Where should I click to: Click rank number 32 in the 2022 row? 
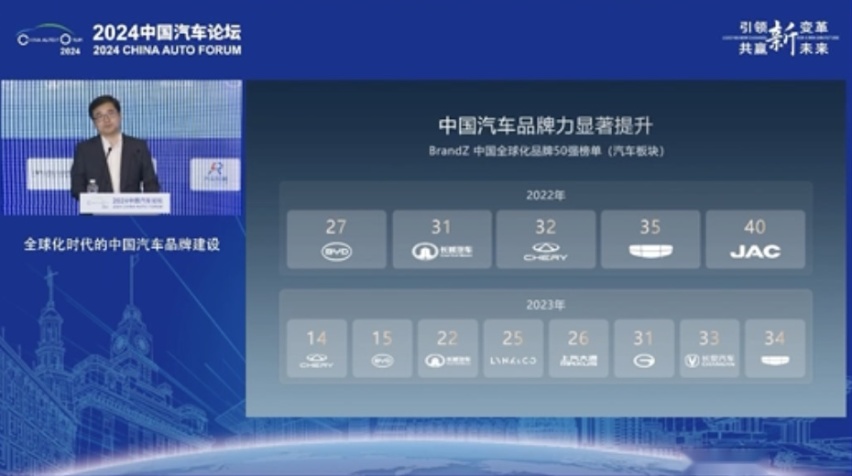(546, 227)
